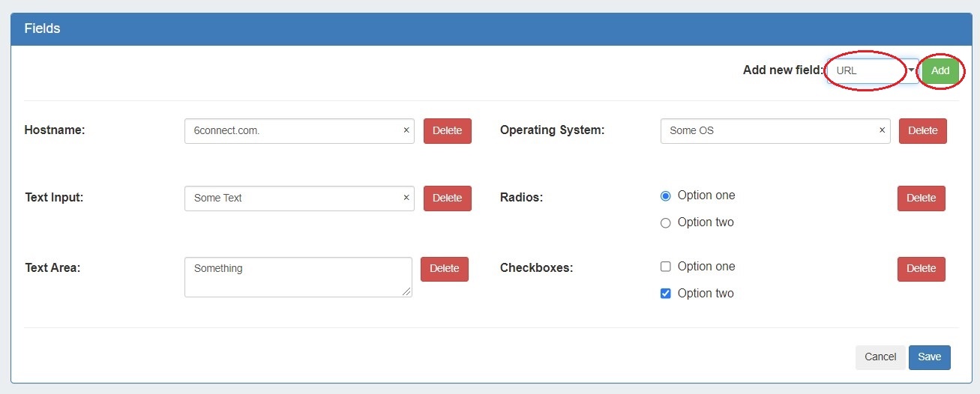980x394 pixels.
Task: Click into the Hostname text box
Action: [x=292, y=130]
